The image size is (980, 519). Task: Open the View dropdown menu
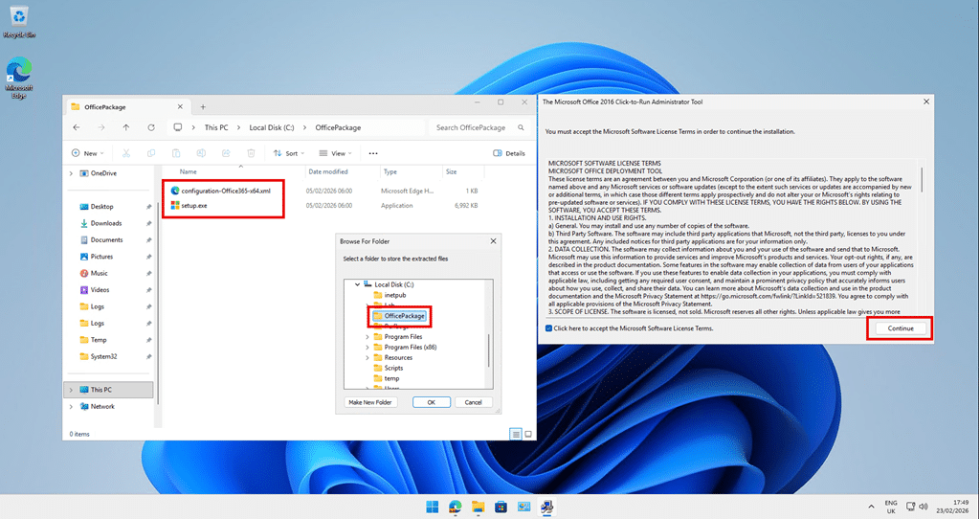point(336,153)
